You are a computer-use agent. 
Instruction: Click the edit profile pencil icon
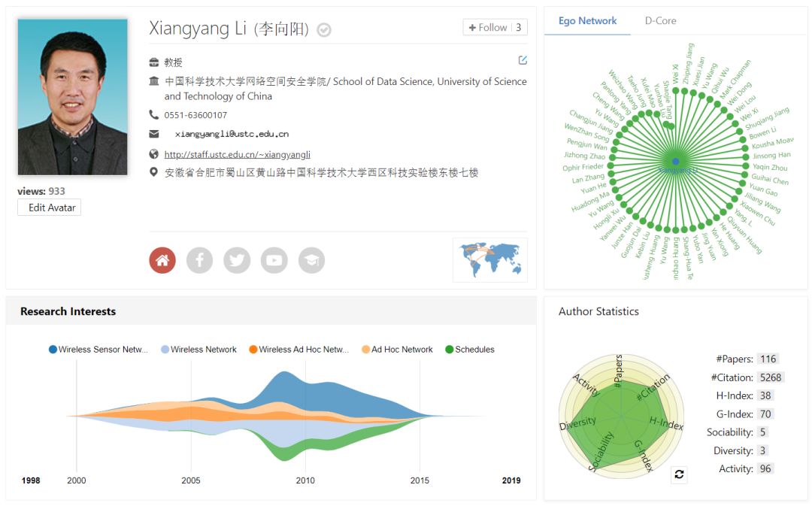523,60
